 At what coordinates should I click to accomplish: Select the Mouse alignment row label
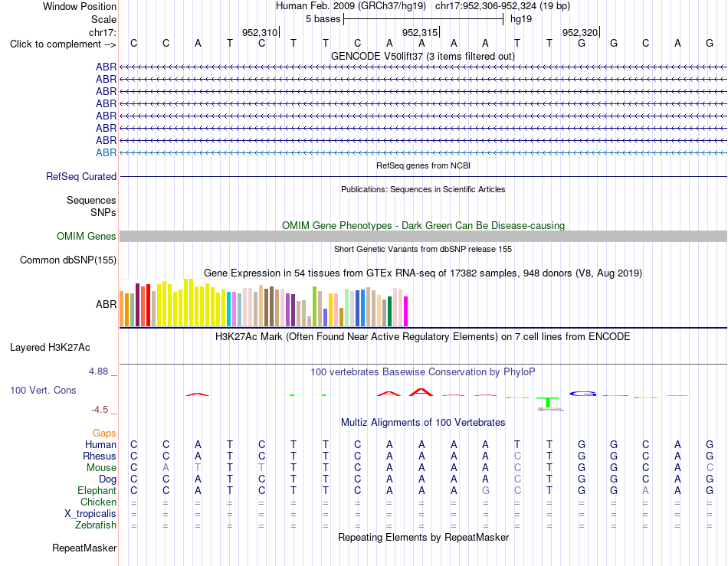click(101, 468)
